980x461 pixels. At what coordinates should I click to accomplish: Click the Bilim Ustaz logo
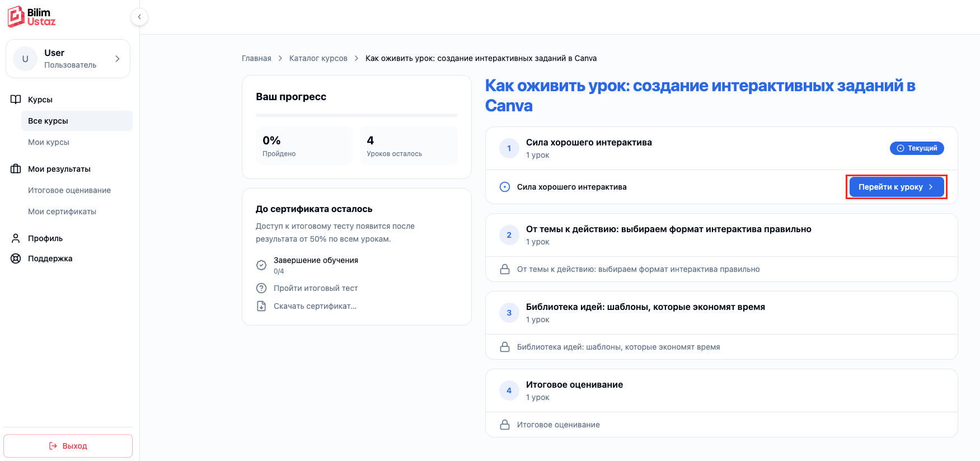[31, 17]
